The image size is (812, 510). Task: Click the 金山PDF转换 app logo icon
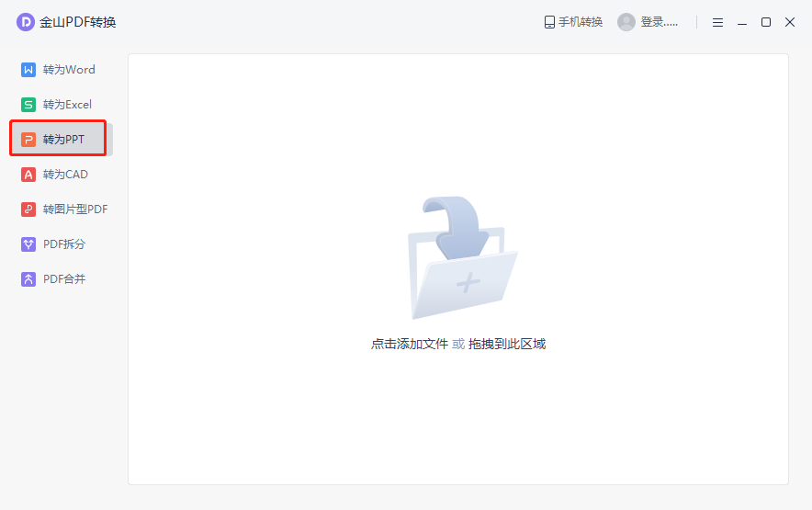point(26,22)
